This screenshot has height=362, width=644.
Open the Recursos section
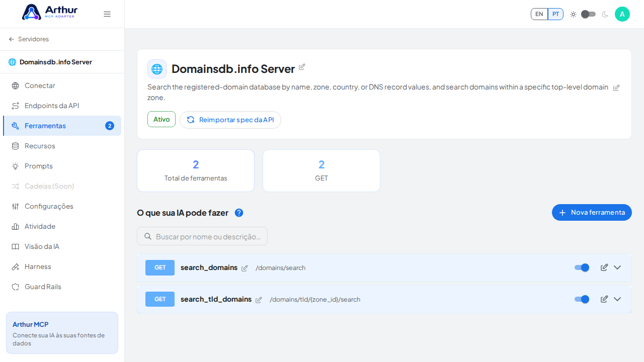[62, 146]
